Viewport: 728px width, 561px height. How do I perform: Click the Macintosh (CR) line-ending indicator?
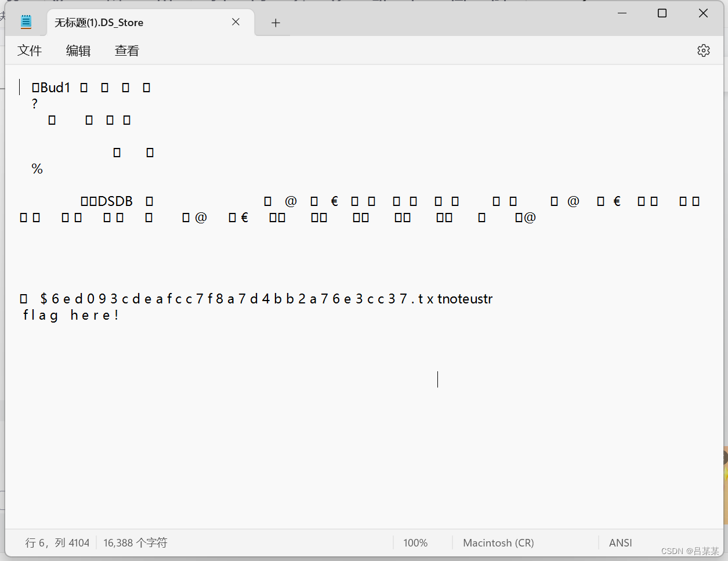pos(498,542)
